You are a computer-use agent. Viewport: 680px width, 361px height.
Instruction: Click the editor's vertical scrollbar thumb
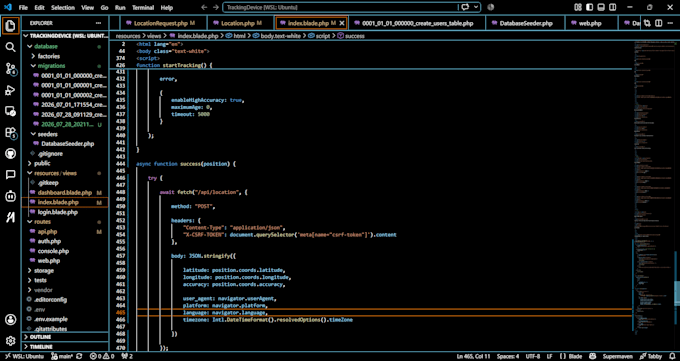coord(677,293)
